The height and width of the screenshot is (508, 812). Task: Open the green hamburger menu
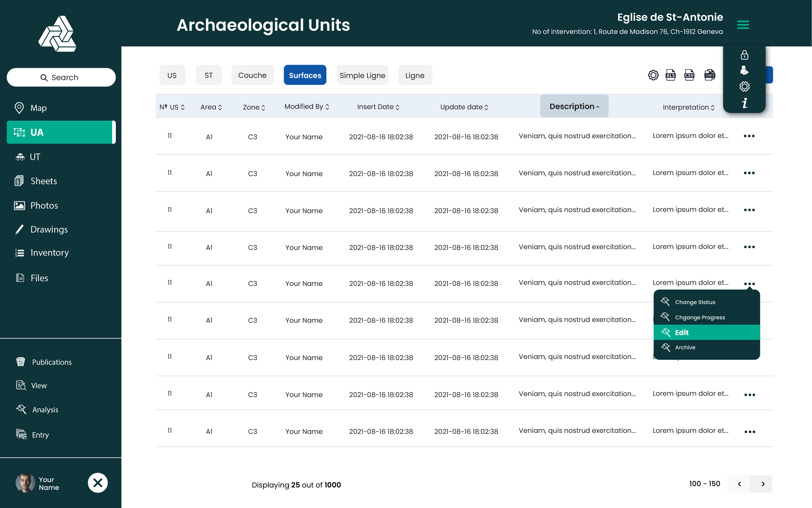click(x=743, y=25)
